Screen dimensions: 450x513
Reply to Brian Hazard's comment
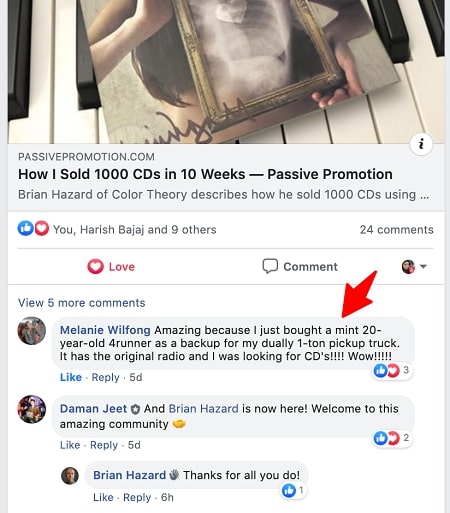tap(137, 497)
